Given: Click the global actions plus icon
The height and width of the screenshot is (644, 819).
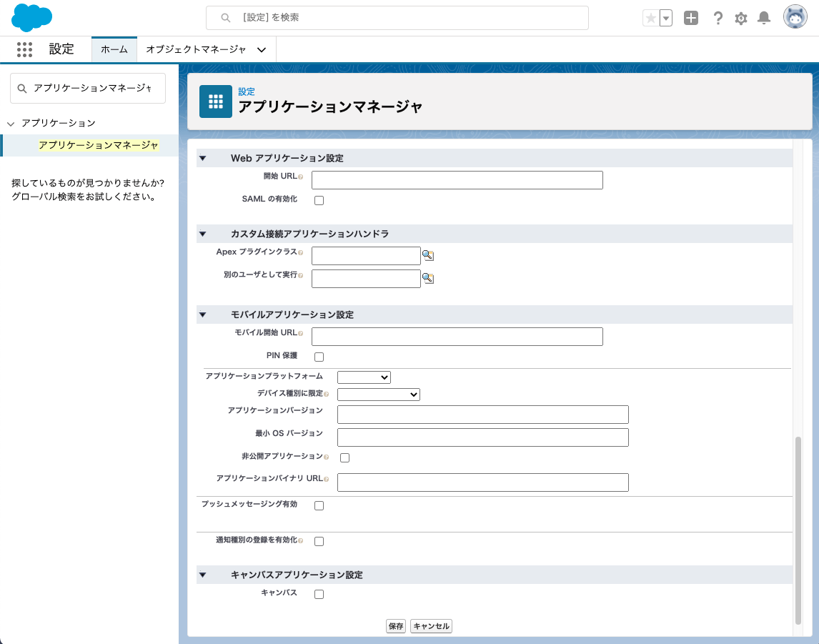Looking at the screenshot, I should [690, 19].
